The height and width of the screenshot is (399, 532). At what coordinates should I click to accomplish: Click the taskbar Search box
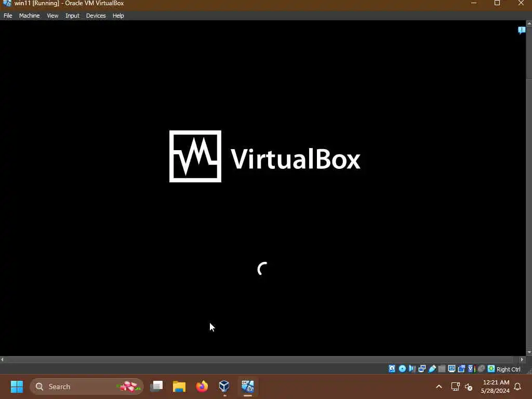tap(87, 387)
